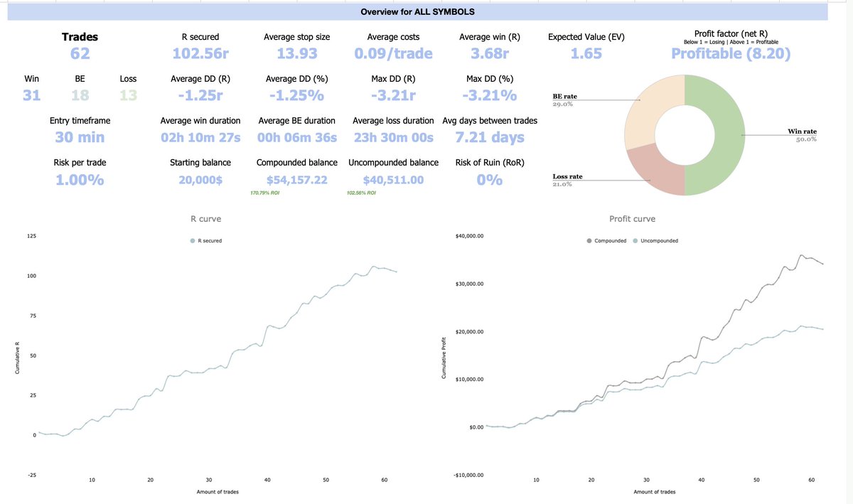The image size is (853, 504).
Task: Select the 'Overview for ALL SYMBOLS' header cell
Action: point(417,12)
